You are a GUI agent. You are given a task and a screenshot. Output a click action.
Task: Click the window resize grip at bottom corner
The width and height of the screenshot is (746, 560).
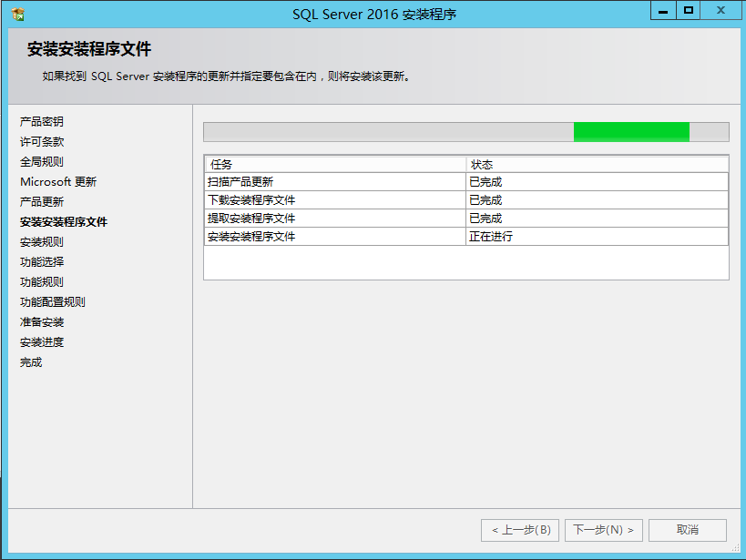736,548
